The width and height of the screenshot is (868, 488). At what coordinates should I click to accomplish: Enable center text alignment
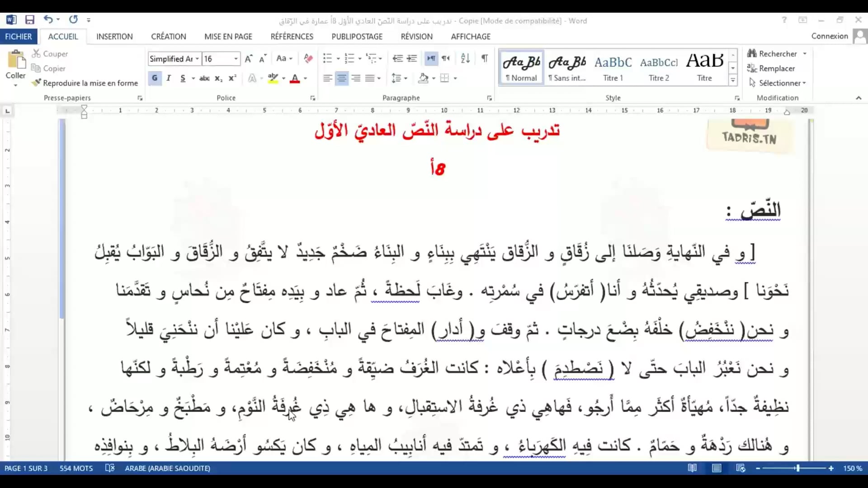pyautogui.click(x=342, y=78)
